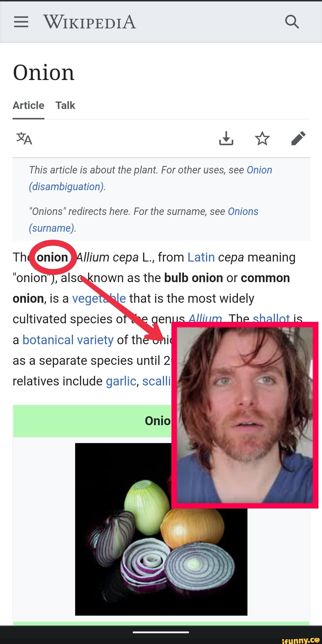Click the Latin hyperlink
Screen dimensions: 322x644
(201, 257)
